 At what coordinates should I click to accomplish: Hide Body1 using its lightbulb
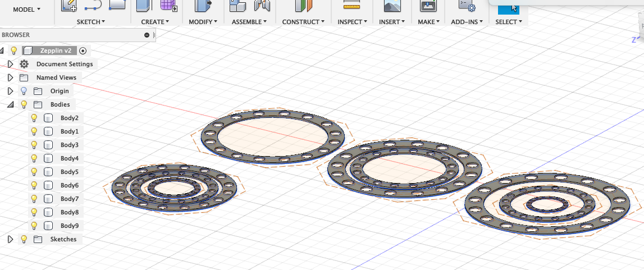[34, 131]
